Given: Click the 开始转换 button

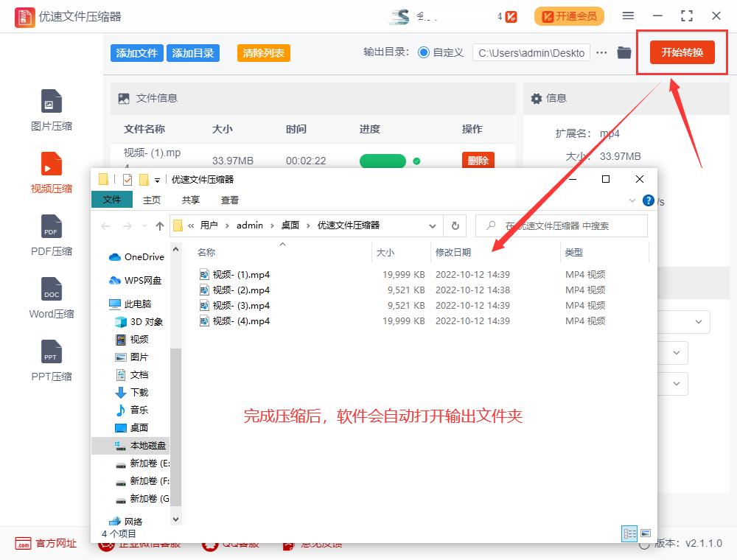Looking at the screenshot, I should pyautogui.click(x=682, y=52).
